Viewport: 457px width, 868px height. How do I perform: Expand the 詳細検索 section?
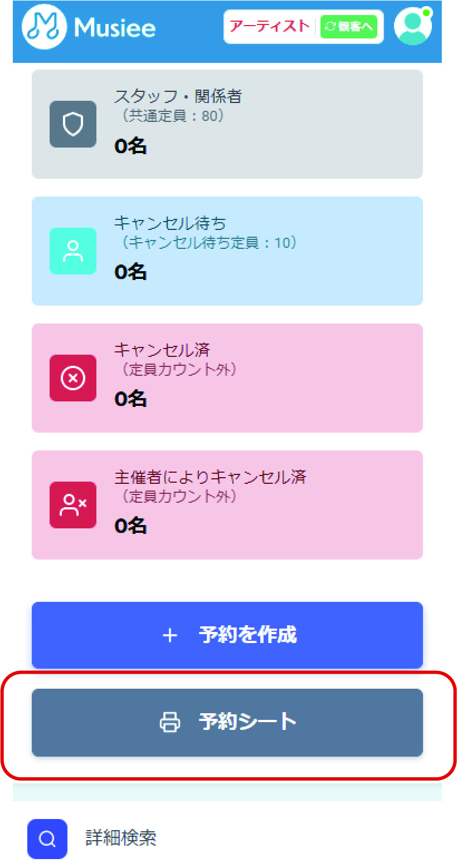pyautogui.click(x=121, y=838)
